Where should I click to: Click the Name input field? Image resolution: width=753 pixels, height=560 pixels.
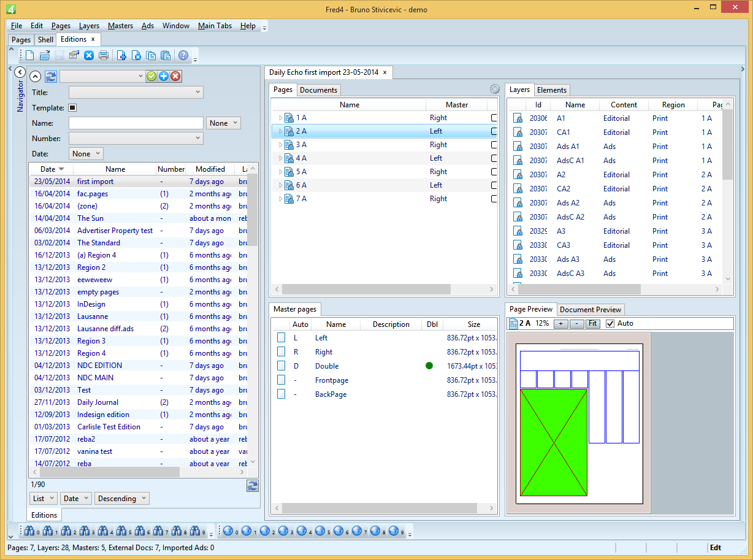coord(136,123)
